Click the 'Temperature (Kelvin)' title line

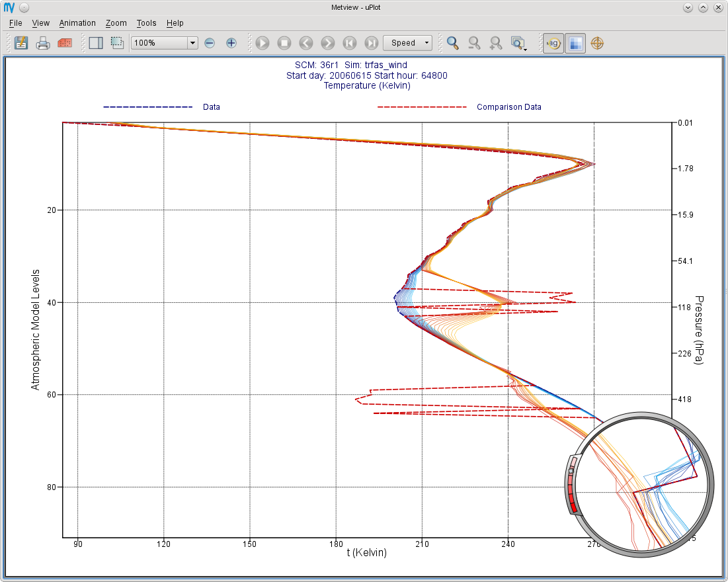(x=367, y=85)
